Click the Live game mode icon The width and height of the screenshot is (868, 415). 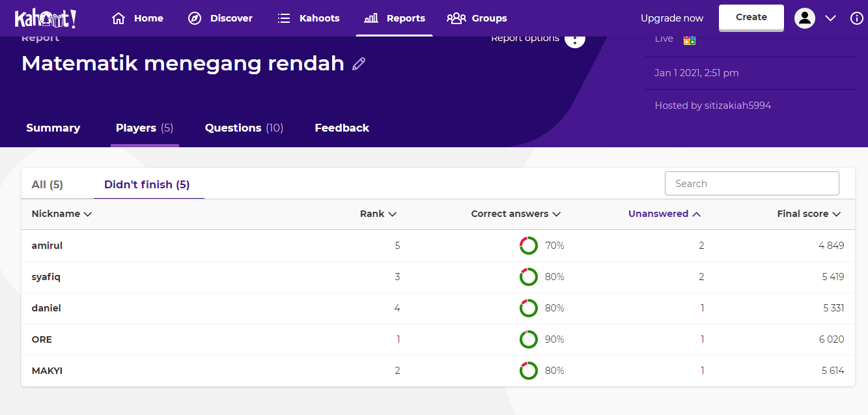pyautogui.click(x=690, y=39)
